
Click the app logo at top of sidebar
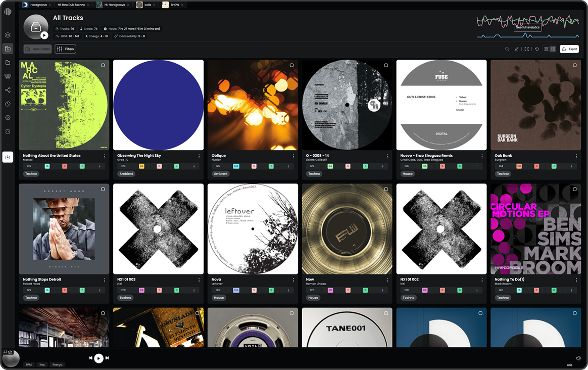tap(8, 12)
